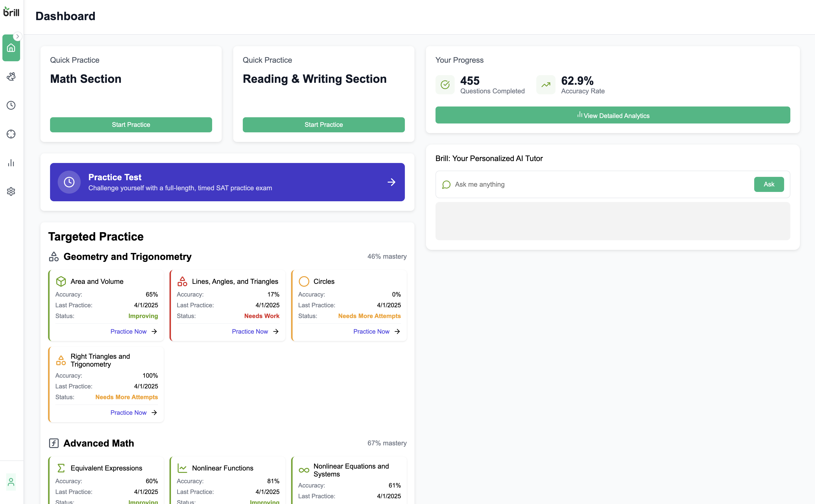Viewport: 815px width, 504px height.
Task: Start Practice for Math Section
Action: pyautogui.click(x=131, y=125)
